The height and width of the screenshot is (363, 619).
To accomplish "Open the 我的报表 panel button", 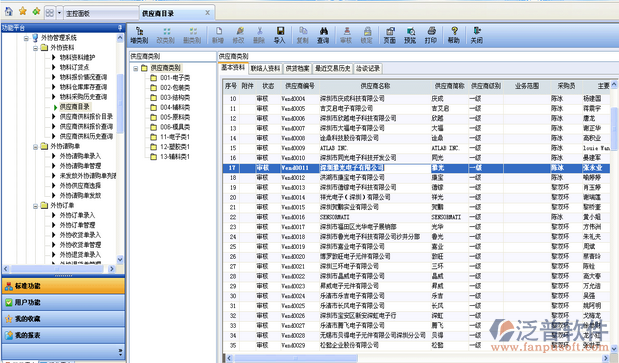I will tap(63, 335).
